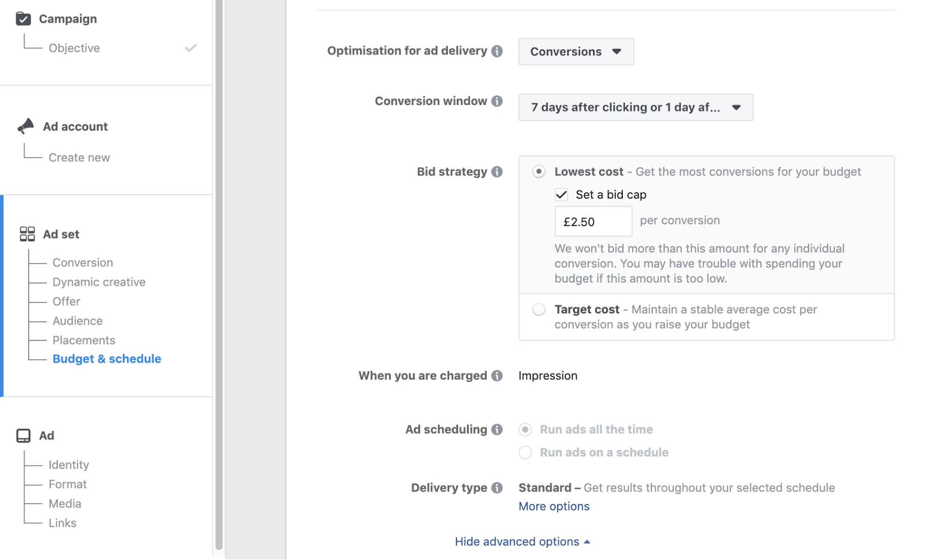
Task: Click the More options link
Action: coord(553,506)
